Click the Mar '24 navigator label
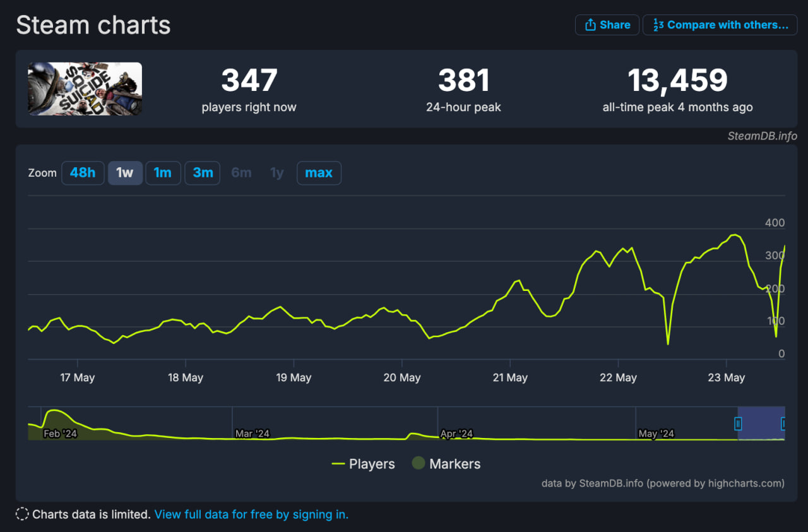 tap(252, 434)
